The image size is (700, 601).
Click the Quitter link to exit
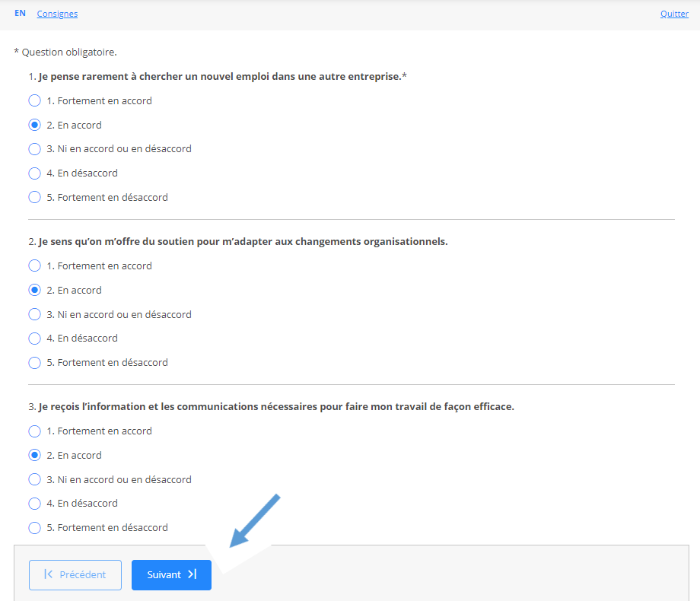coord(674,14)
